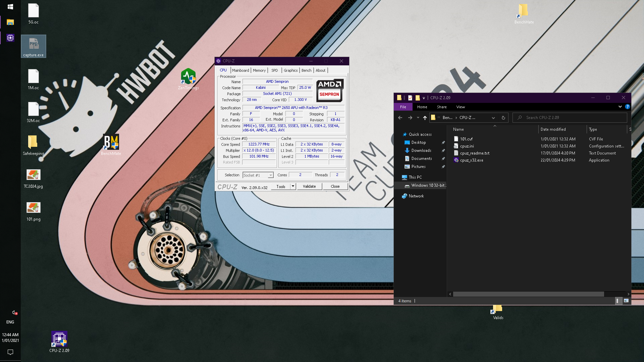Select the cpuz.ini file
Image resolution: width=644 pixels, height=362 pixels.
(467, 146)
